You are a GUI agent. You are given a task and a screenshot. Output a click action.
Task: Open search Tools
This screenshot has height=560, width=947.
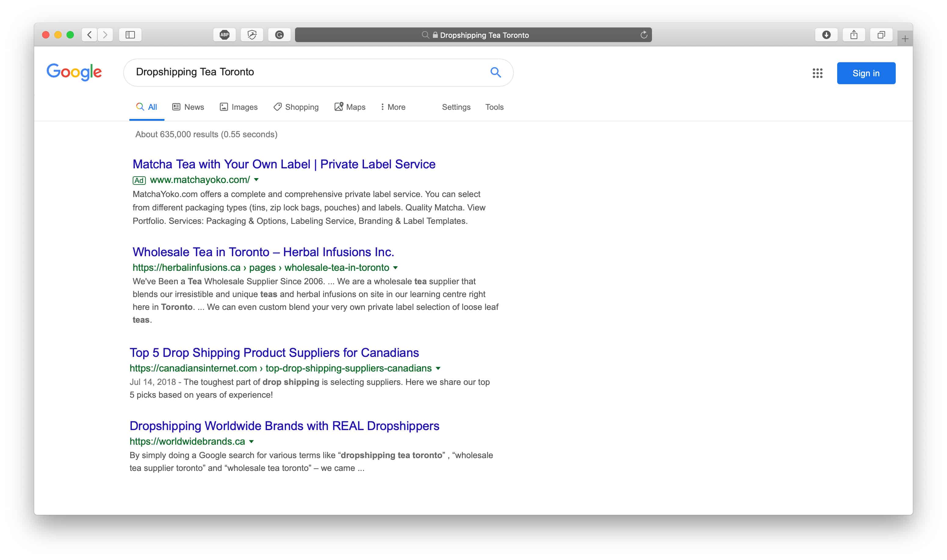(x=494, y=107)
